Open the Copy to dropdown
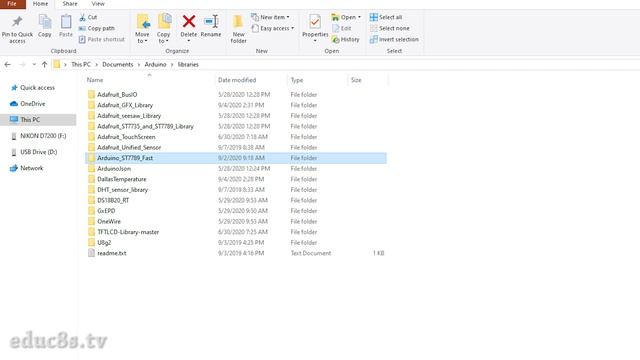This screenshot has height=360, width=640. click(x=163, y=29)
